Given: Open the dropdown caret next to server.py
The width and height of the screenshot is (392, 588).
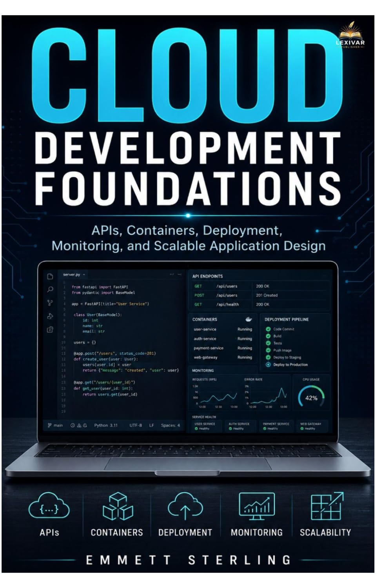Looking at the screenshot, I should pyautogui.click(x=84, y=275).
